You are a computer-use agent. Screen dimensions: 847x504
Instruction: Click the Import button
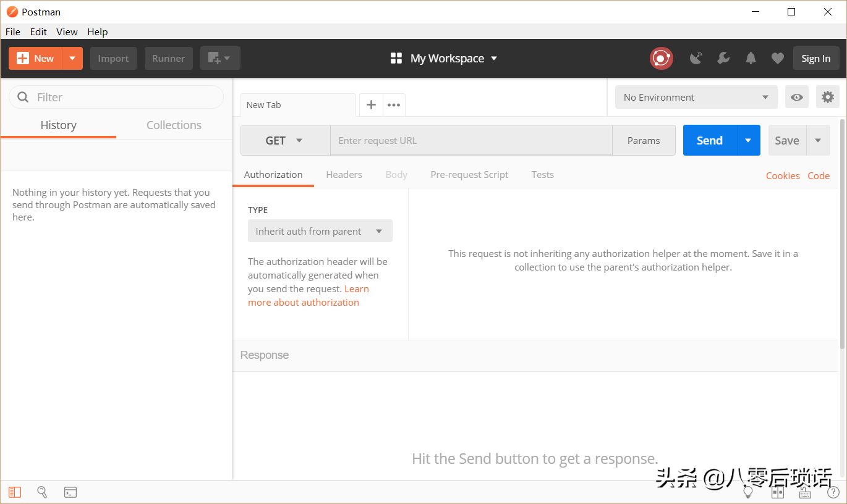pos(113,58)
